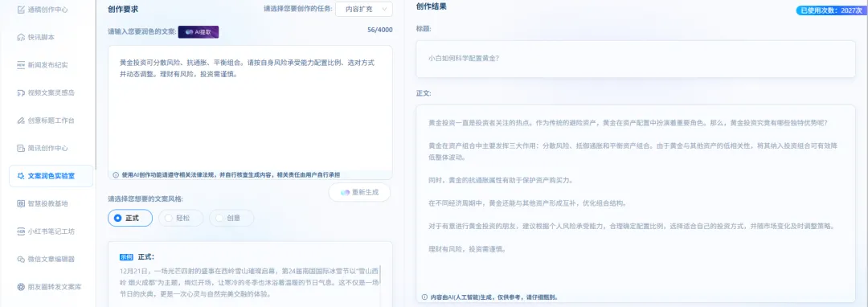The image size is (868, 307).
Task: Click the example paragraph starting 12月21日
Action: (248, 283)
